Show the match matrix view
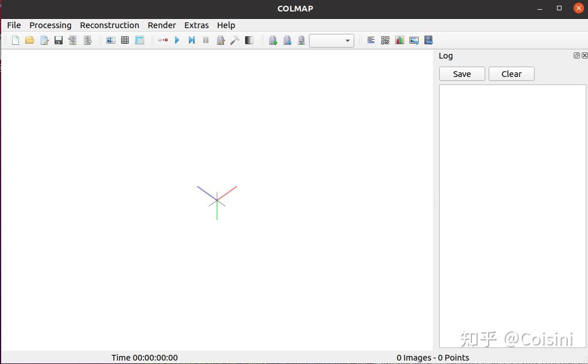This screenshot has height=364, width=588. click(x=385, y=40)
